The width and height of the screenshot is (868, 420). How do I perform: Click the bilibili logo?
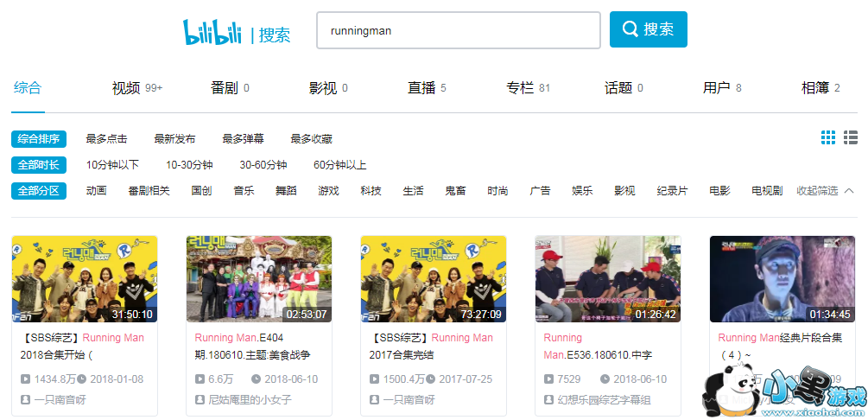(x=212, y=33)
